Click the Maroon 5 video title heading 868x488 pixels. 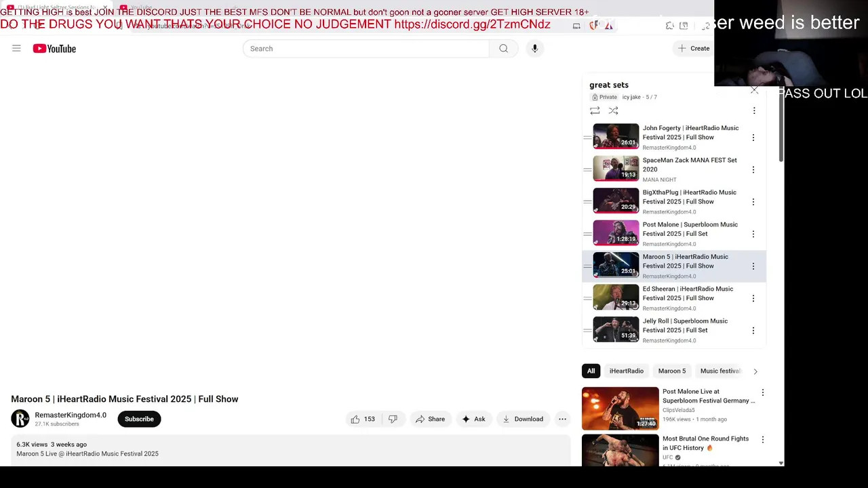[x=125, y=399]
